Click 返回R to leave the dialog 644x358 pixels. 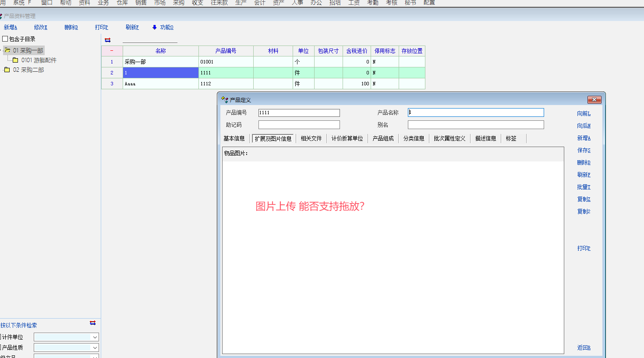pos(584,347)
